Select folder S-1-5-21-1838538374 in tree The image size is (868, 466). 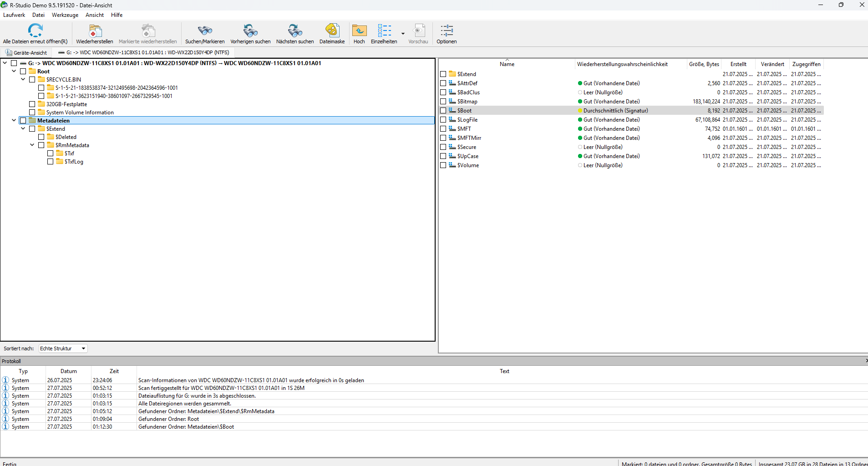click(x=117, y=88)
